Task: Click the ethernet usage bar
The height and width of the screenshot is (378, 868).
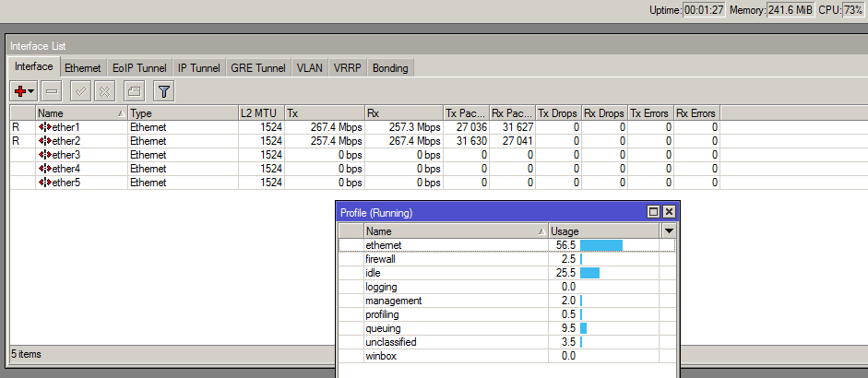Action: [x=601, y=245]
